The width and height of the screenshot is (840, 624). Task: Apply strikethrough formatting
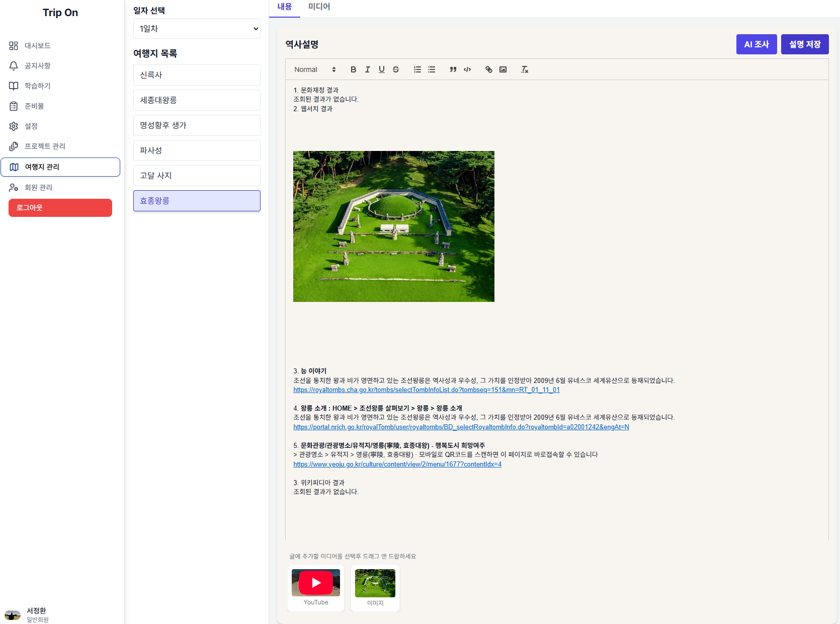click(396, 69)
